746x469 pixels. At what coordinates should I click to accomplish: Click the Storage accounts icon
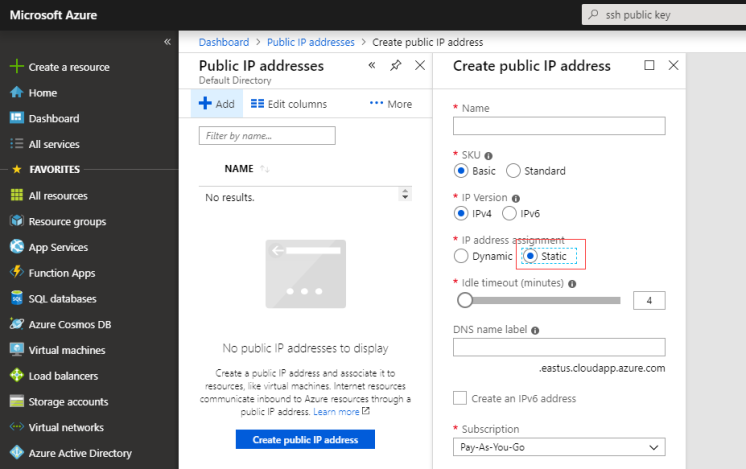point(17,401)
